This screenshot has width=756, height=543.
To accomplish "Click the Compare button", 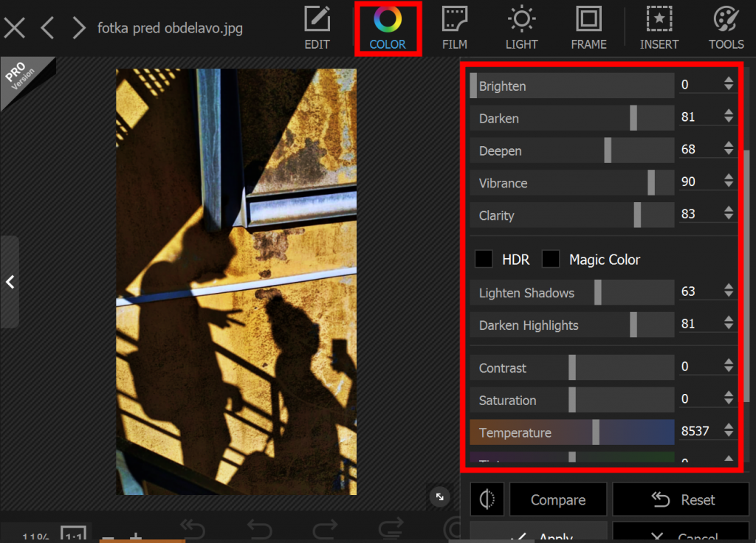I will tap(558, 499).
